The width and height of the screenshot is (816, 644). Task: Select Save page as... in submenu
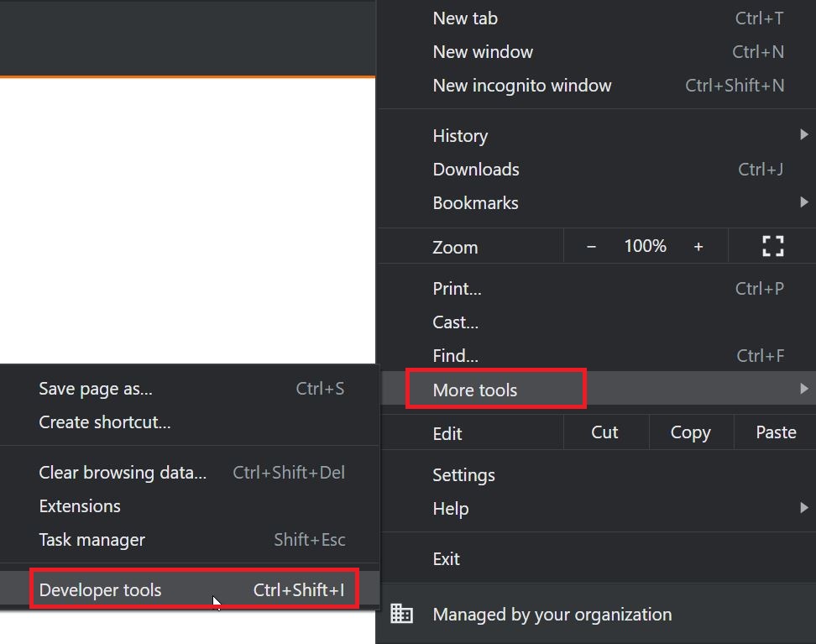tap(190, 389)
